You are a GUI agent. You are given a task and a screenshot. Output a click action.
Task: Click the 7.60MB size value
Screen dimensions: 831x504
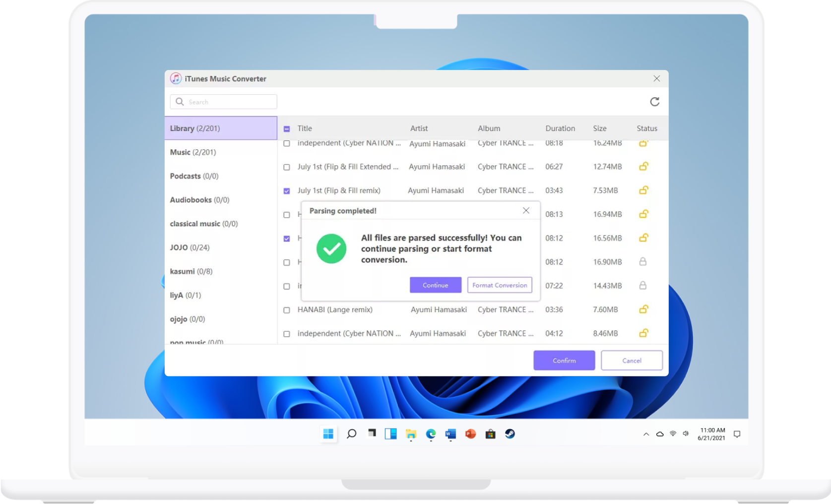tap(605, 309)
